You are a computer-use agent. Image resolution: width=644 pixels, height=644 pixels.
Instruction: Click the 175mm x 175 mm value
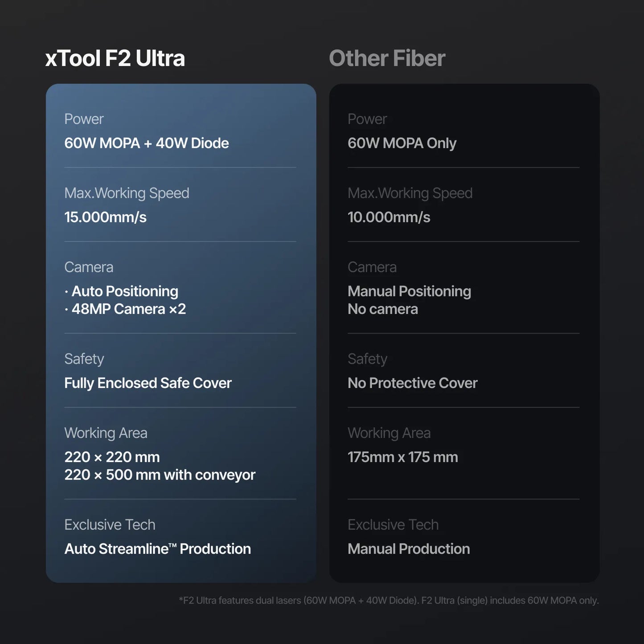click(402, 457)
